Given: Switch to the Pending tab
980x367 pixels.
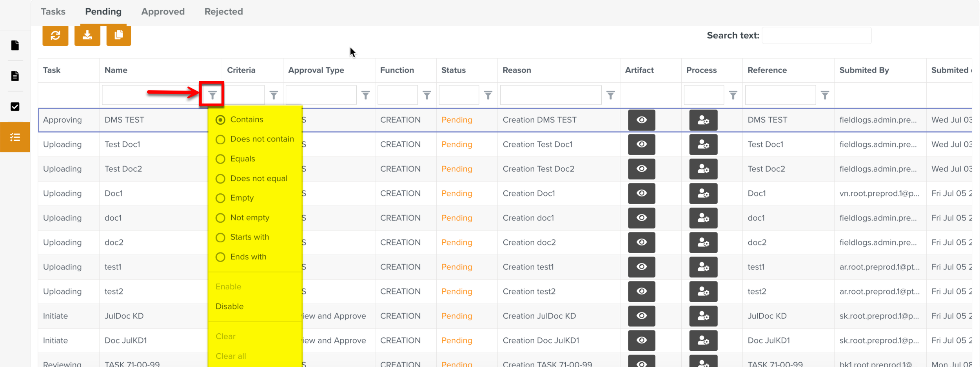Looking at the screenshot, I should (103, 11).
